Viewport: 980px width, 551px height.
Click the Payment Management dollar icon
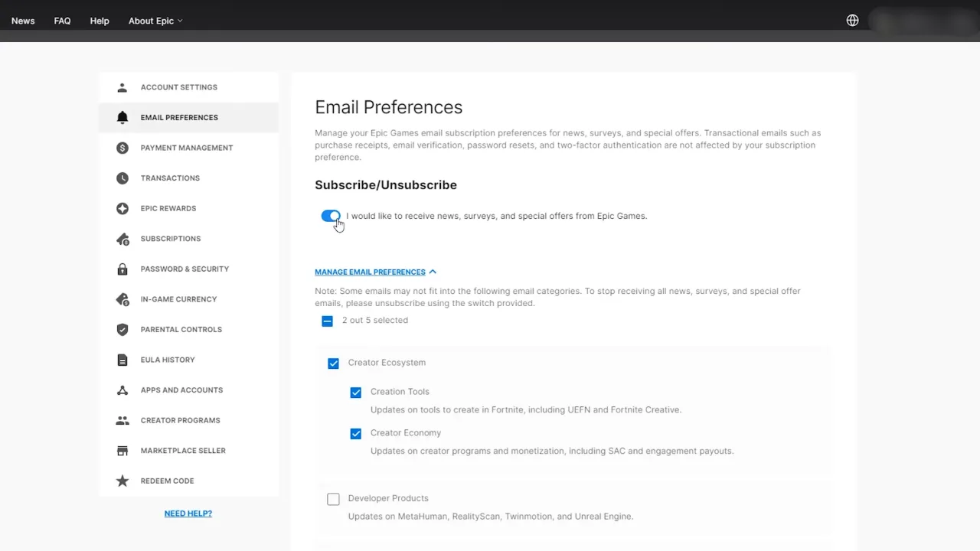122,148
